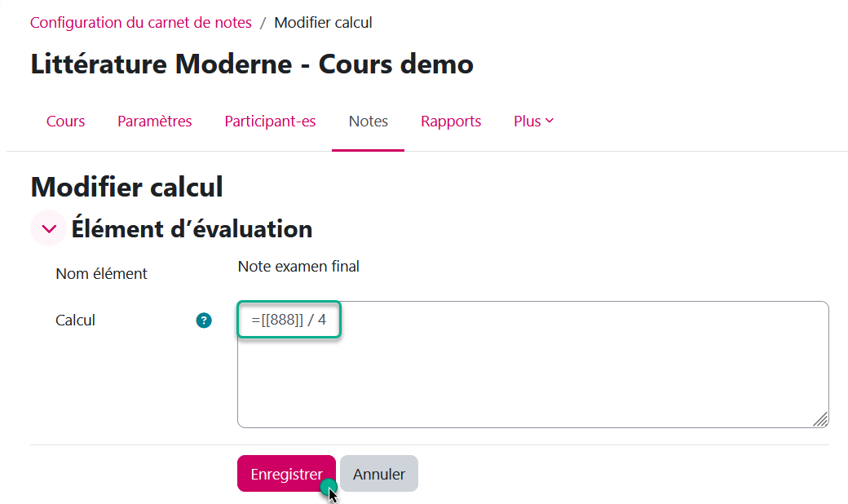Switch to the Cours tab
The height and width of the screenshot is (504, 848).
point(66,122)
